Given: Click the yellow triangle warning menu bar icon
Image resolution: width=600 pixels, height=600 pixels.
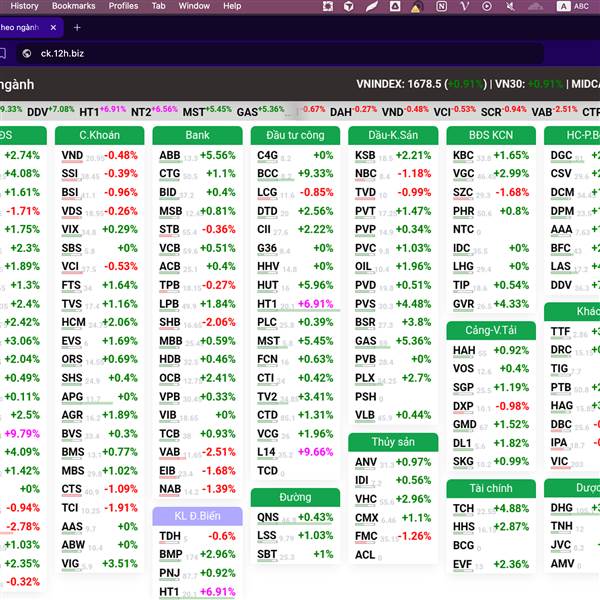Looking at the screenshot, I should point(415,7).
